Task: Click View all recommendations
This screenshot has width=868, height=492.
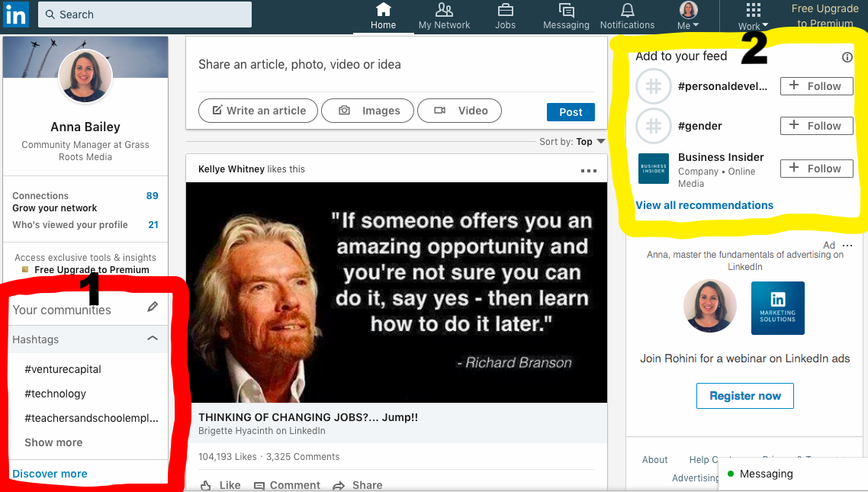Action: click(704, 205)
